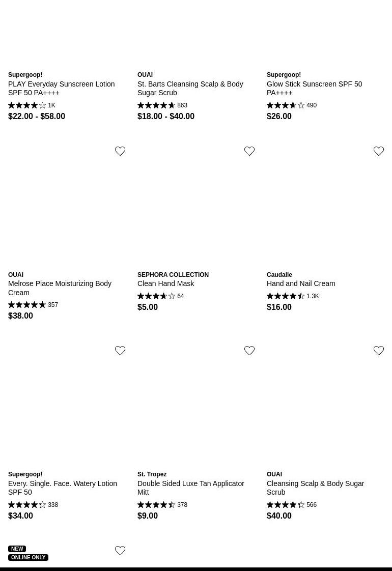Image resolution: width=392 pixels, height=571 pixels.
Task: Open PLAY Everyday Sunscreen Lotion product page
Action: coord(61,88)
